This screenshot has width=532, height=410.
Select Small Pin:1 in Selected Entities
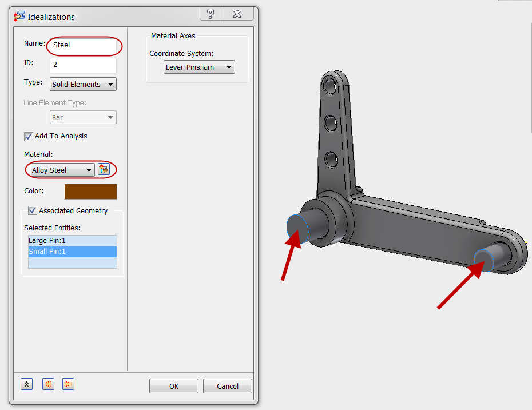pos(73,251)
